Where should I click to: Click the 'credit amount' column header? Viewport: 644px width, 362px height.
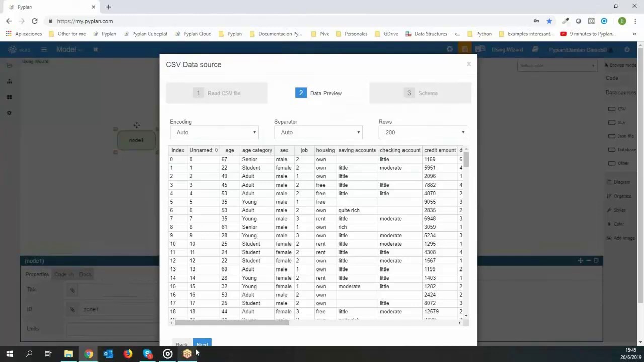click(x=440, y=150)
